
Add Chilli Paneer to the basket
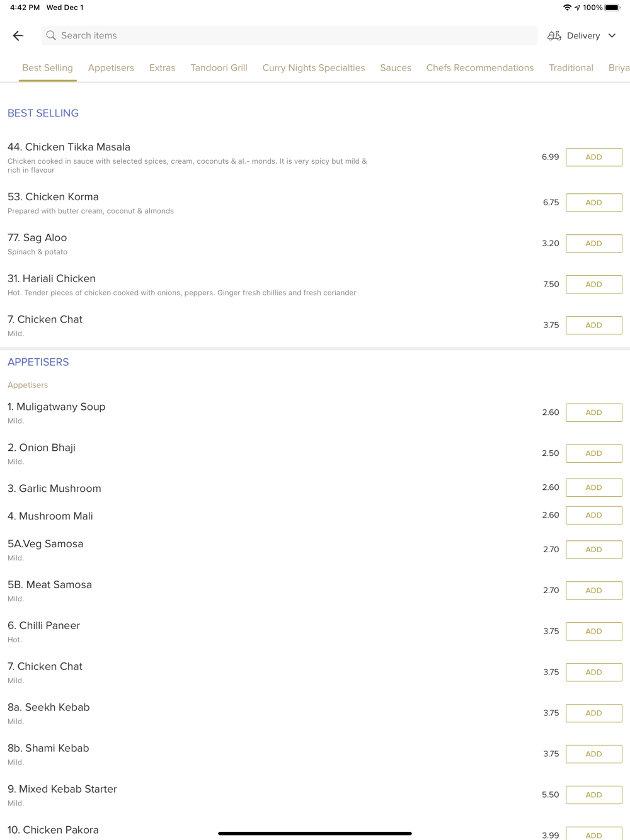point(594,632)
